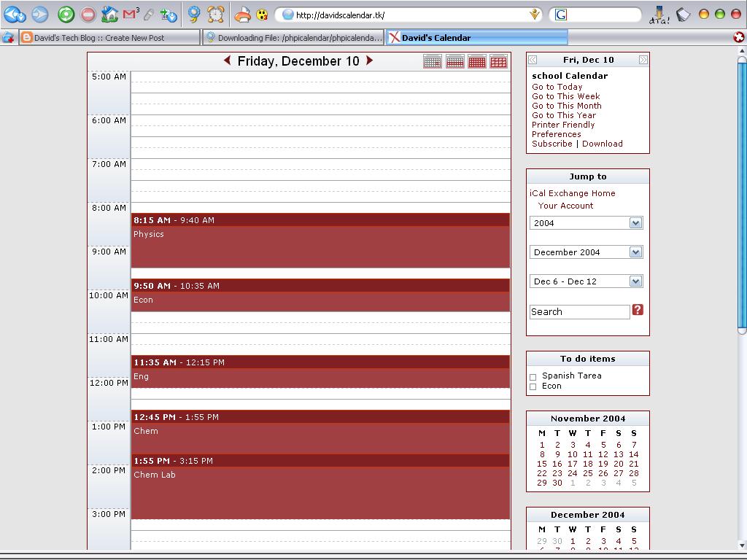Switch to David's Tech Blog tab
747x560 pixels.
tap(109, 38)
